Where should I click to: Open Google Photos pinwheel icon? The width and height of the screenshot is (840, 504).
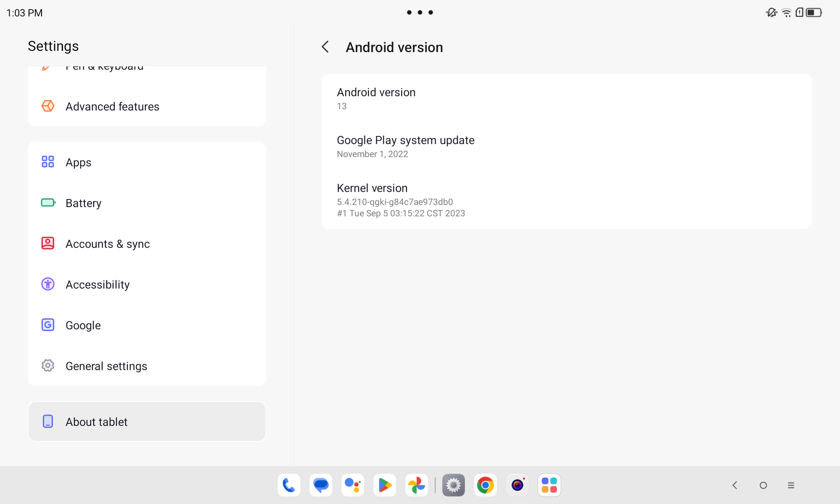pos(416,485)
